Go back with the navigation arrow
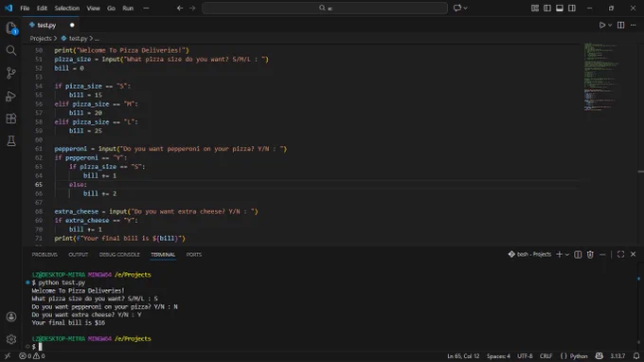This screenshot has height=362, width=644. 180,8
